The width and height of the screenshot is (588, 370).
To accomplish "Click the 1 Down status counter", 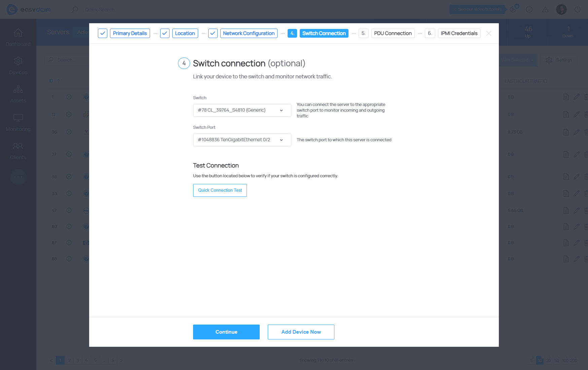I will [x=568, y=32].
